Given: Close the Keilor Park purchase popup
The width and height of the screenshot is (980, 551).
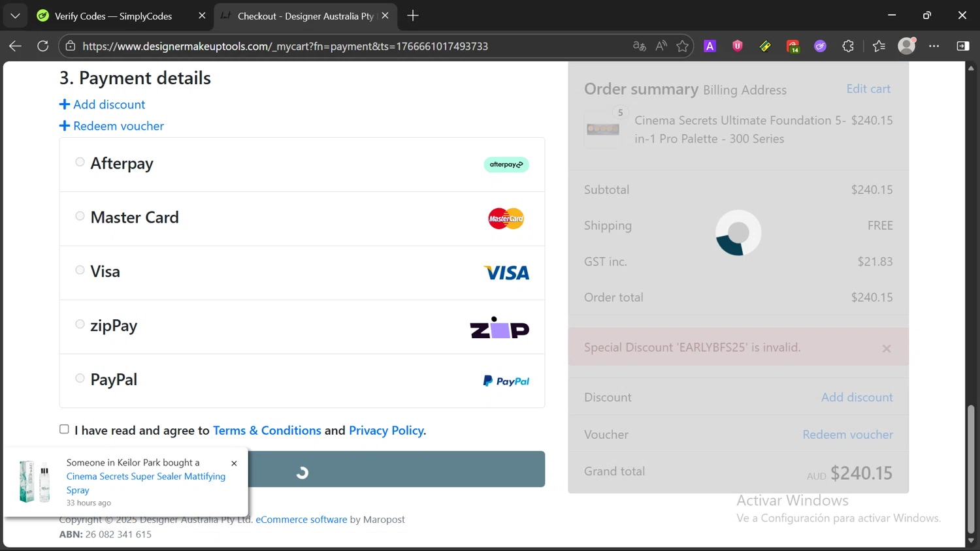Looking at the screenshot, I should coord(234,464).
